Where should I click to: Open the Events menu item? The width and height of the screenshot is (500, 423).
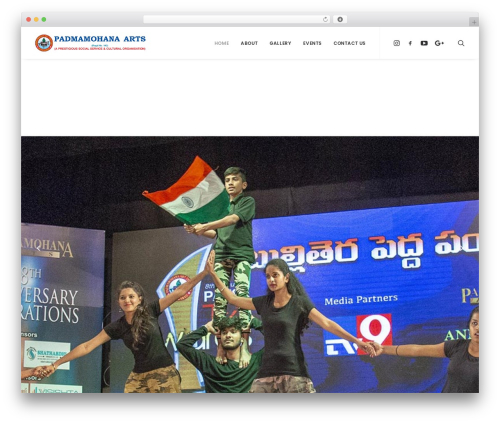click(x=312, y=43)
